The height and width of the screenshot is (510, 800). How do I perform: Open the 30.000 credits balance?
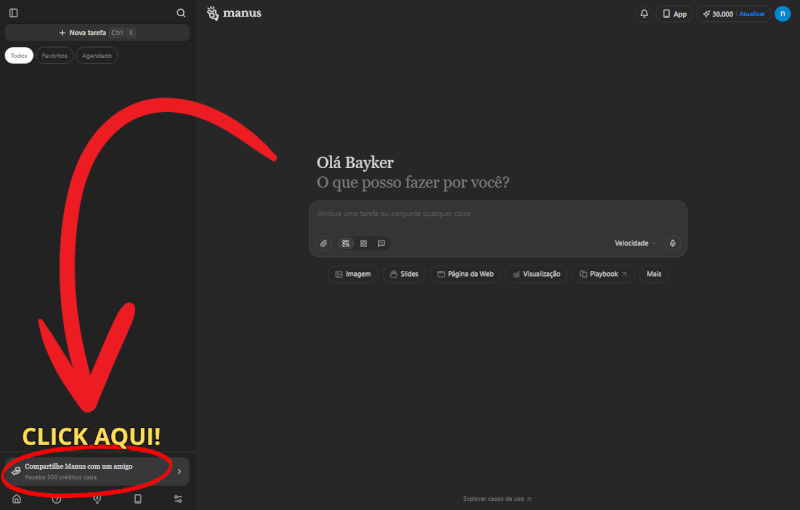pyautogui.click(x=718, y=14)
